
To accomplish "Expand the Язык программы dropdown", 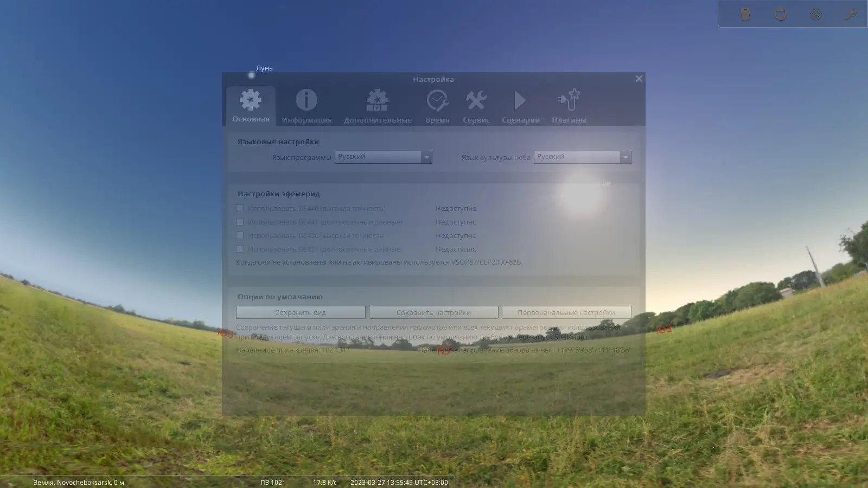I will (x=384, y=157).
